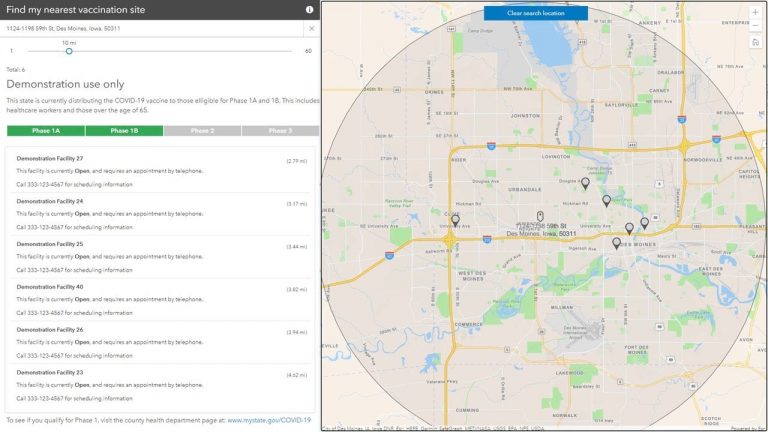This screenshot has width=768, height=432.
Task: Open the info icon in the header
Action: tap(310, 9)
